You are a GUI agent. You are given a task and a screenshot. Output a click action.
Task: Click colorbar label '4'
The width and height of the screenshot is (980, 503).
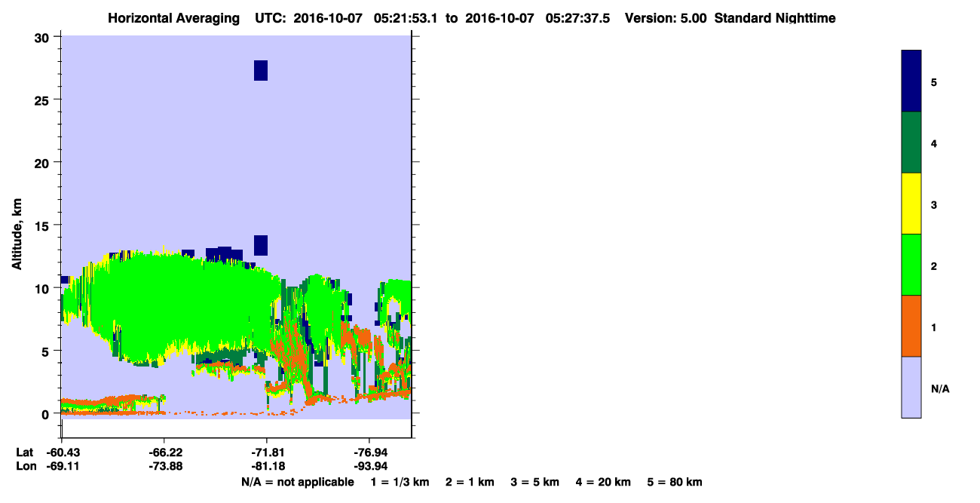click(x=934, y=143)
